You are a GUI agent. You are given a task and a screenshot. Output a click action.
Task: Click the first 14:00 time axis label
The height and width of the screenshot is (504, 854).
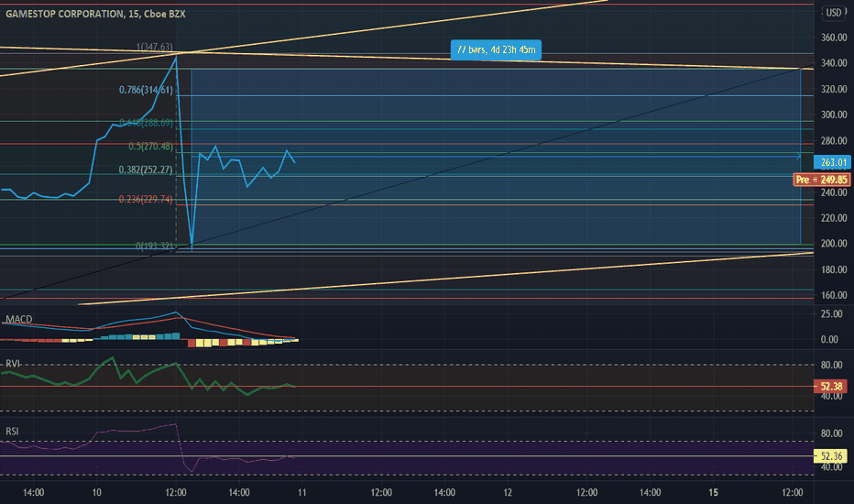33,493
